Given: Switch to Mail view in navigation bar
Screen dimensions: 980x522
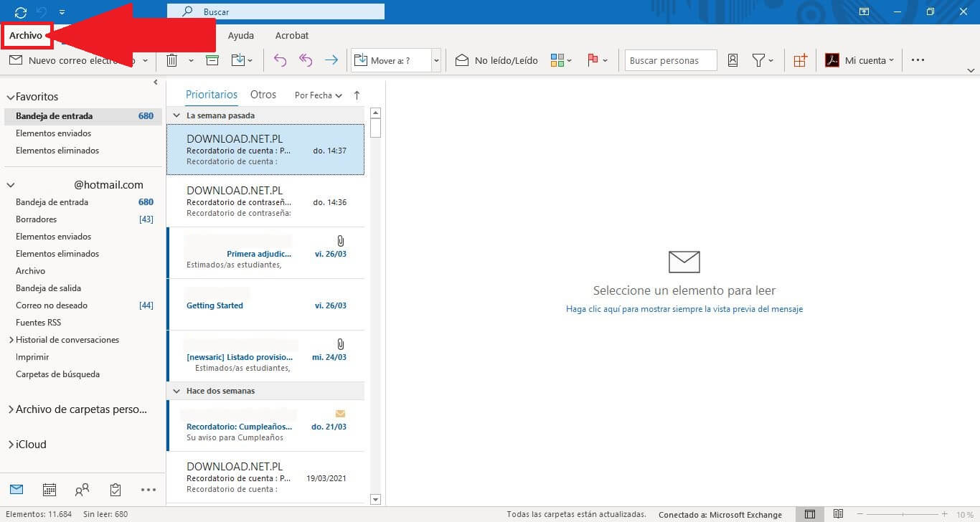Looking at the screenshot, I should click(x=17, y=490).
